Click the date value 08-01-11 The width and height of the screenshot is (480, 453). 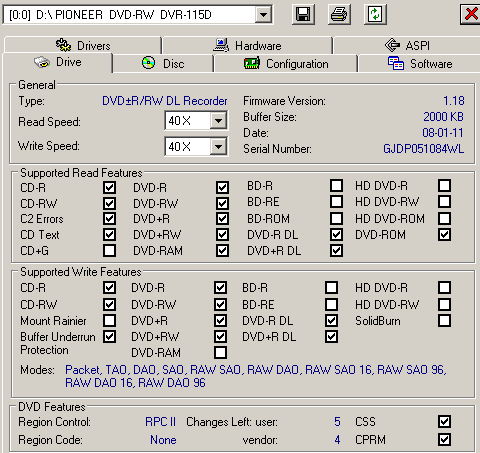coord(443,133)
